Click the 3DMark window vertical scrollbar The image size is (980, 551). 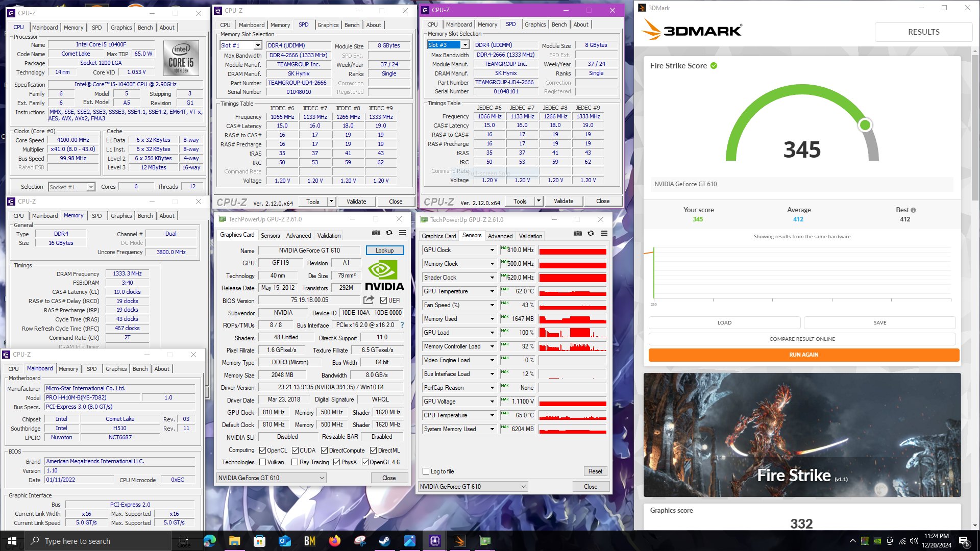975,286
